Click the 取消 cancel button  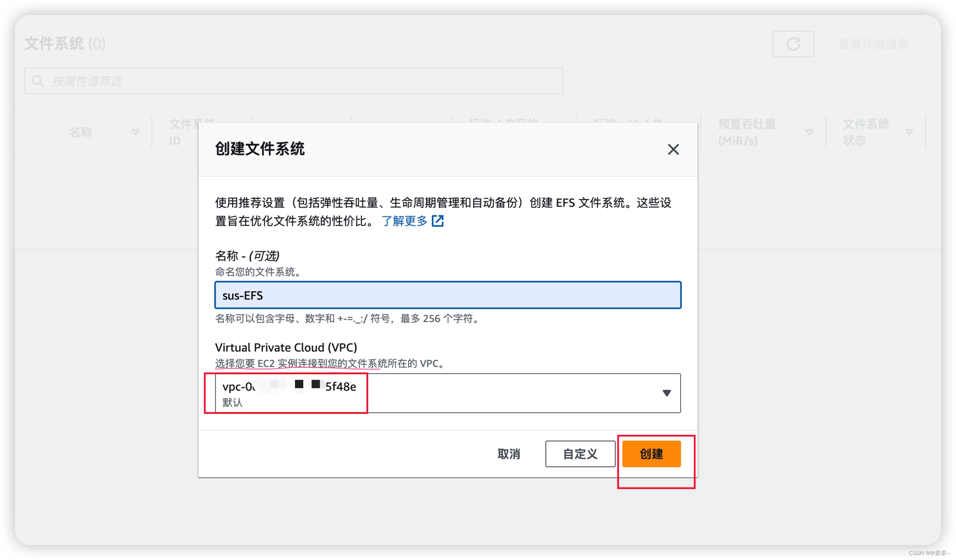[509, 454]
